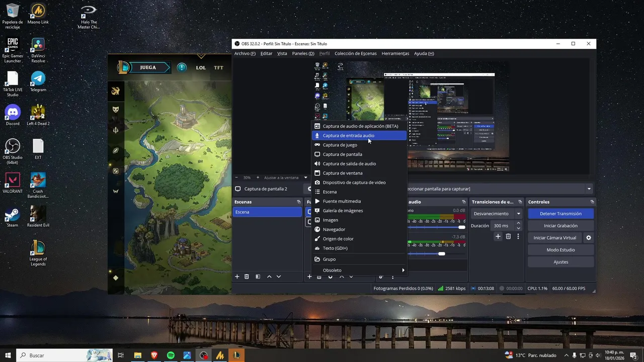
Task: Open the Archivo menu
Action: [x=245, y=53]
